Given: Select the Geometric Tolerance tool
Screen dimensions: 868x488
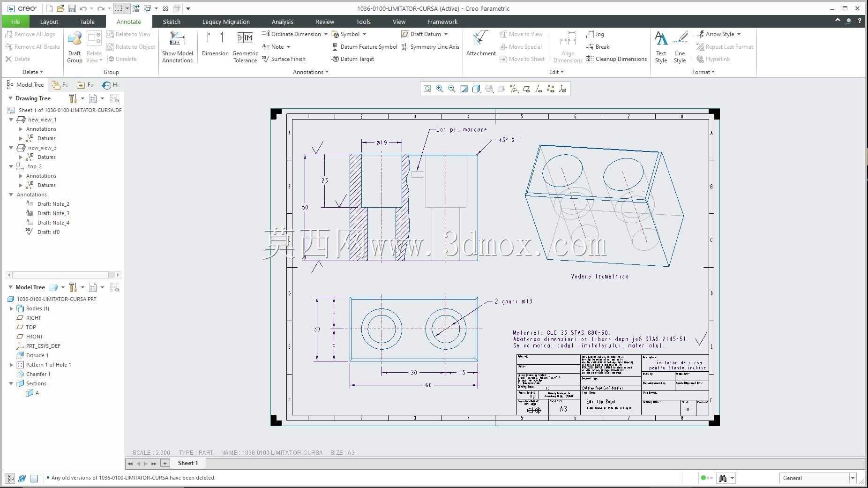Looking at the screenshot, I should (x=245, y=47).
